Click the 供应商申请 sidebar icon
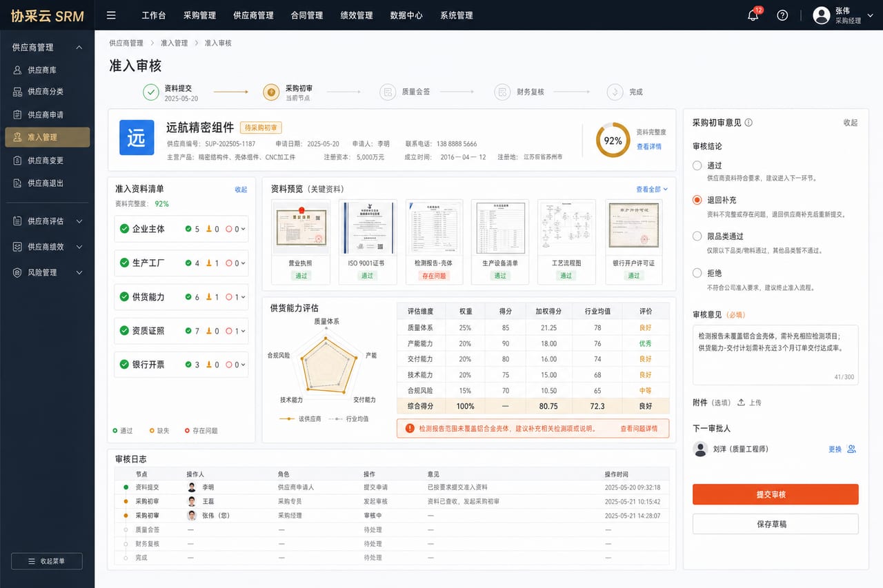The image size is (883, 588). [18, 114]
